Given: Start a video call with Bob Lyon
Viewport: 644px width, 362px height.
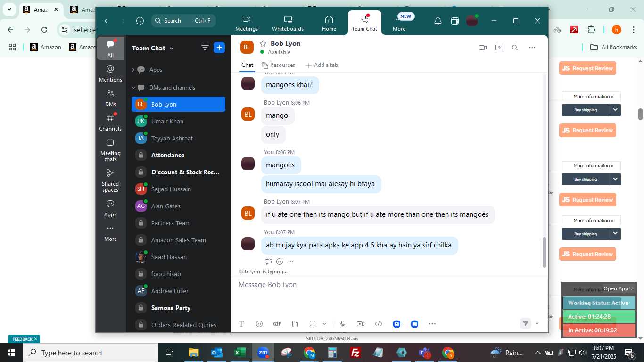Looking at the screenshot, I should 483,48.
